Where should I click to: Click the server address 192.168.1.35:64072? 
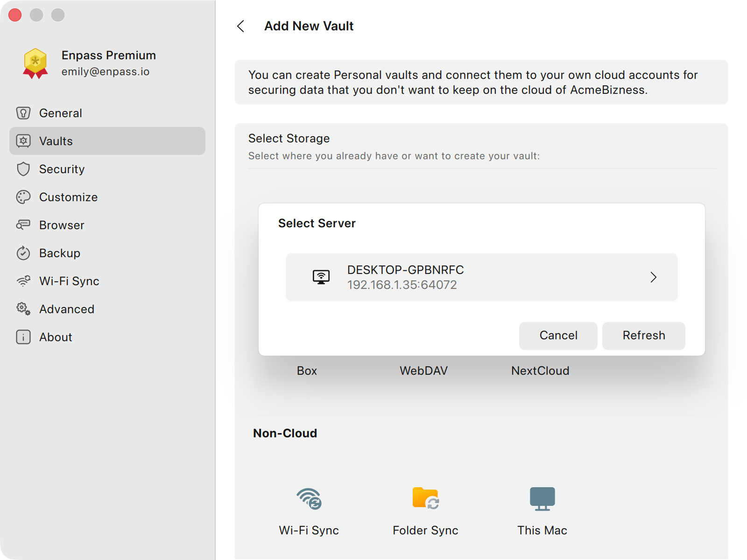(x=402, y=285)
